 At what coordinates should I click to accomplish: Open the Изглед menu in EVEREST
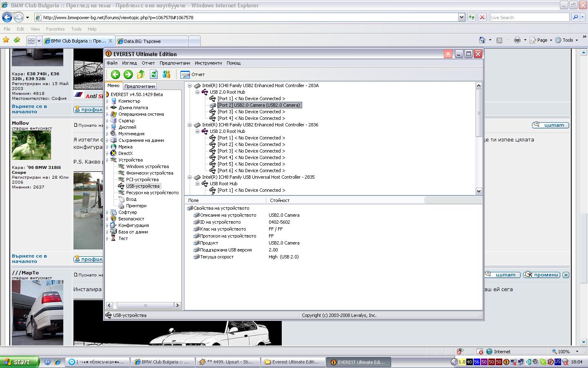click(129, 63)
